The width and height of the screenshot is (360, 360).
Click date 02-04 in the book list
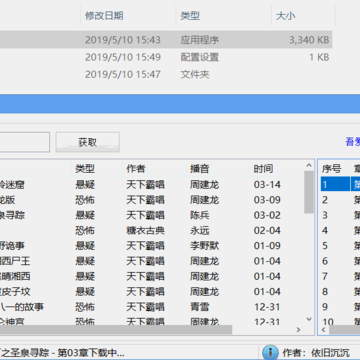pyautogui.click(x=267, y=231)
